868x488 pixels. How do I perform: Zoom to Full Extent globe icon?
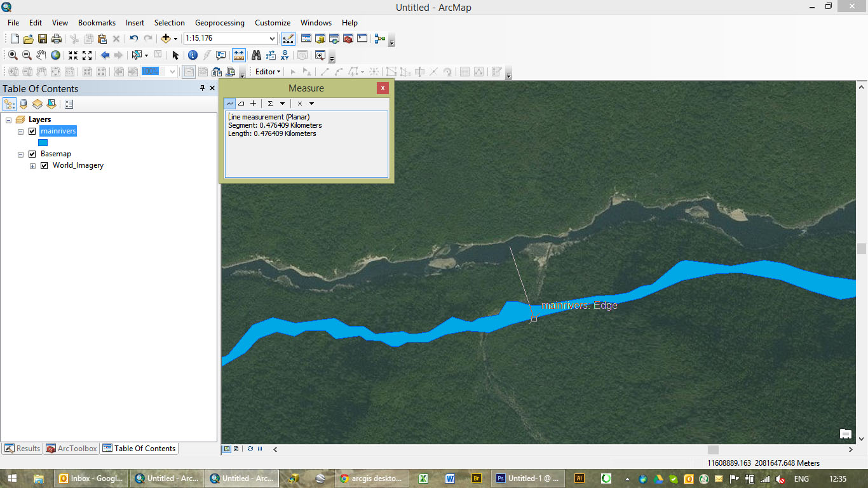(56, 55)
